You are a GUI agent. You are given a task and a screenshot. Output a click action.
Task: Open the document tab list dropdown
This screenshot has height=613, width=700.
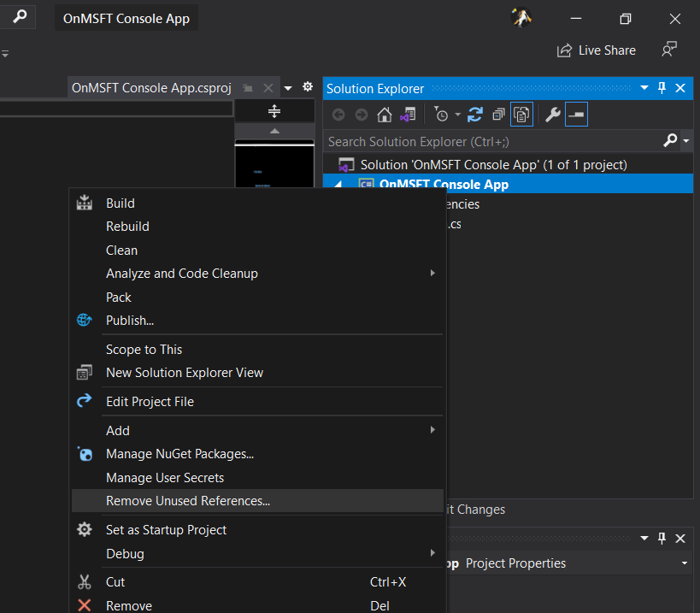[288, 88]
